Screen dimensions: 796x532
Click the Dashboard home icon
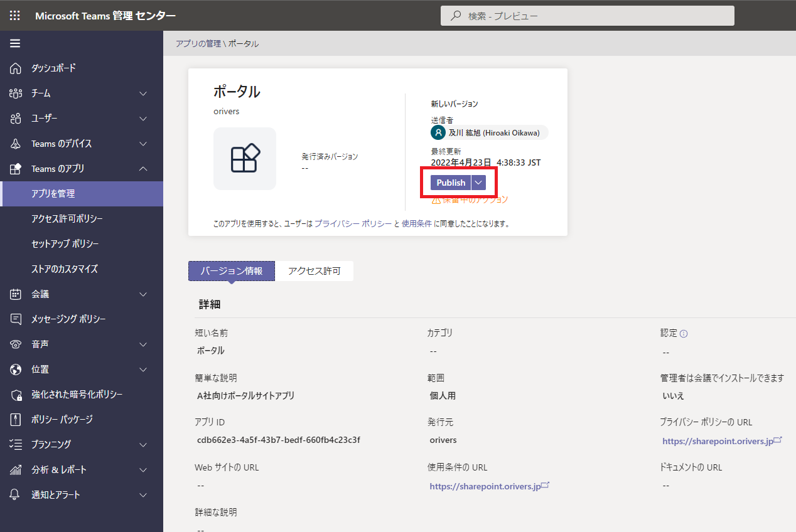pyautogui.click(x=16, y=68)
